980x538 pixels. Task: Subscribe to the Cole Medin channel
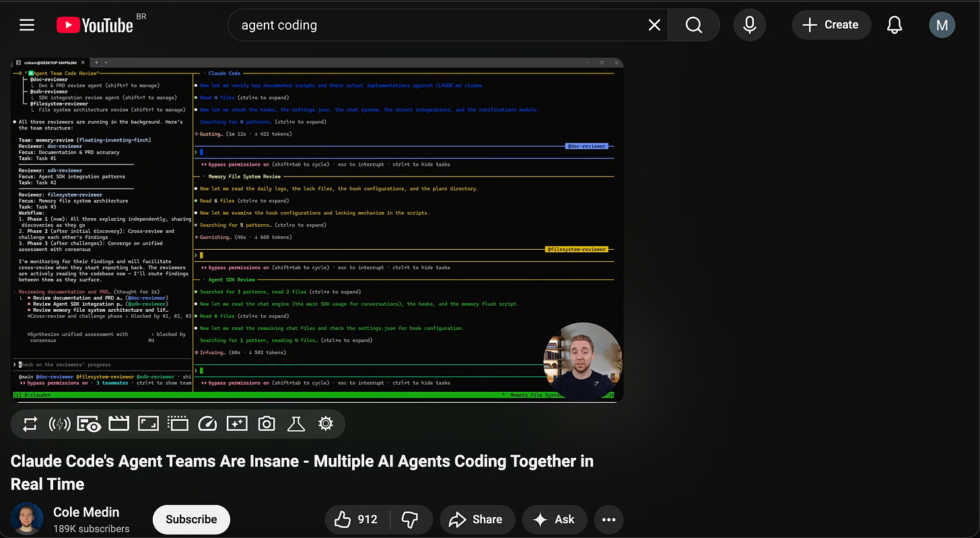coord(191,519)
